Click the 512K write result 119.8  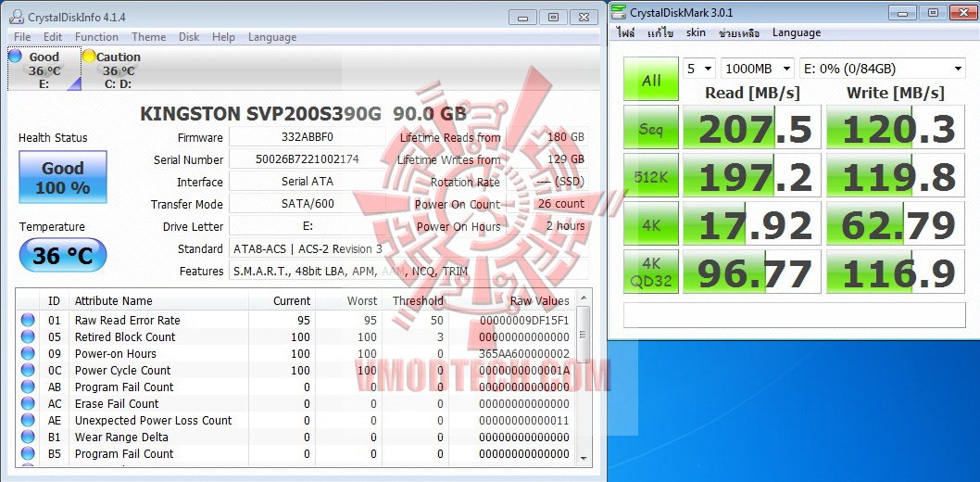pyautogui.click(x=897, y=175)
